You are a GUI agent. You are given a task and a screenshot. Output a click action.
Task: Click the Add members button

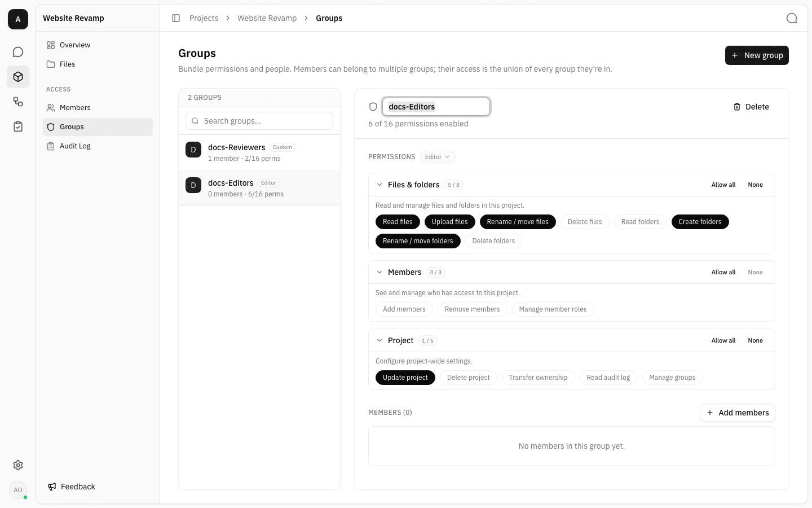tap(738, 413)
